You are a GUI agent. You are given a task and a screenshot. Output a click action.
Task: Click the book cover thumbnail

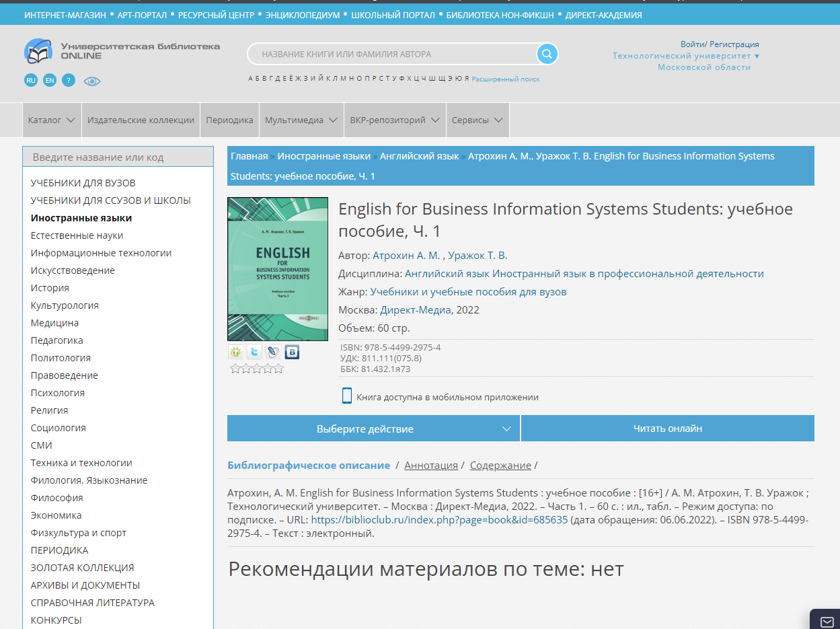coord(278,269)
